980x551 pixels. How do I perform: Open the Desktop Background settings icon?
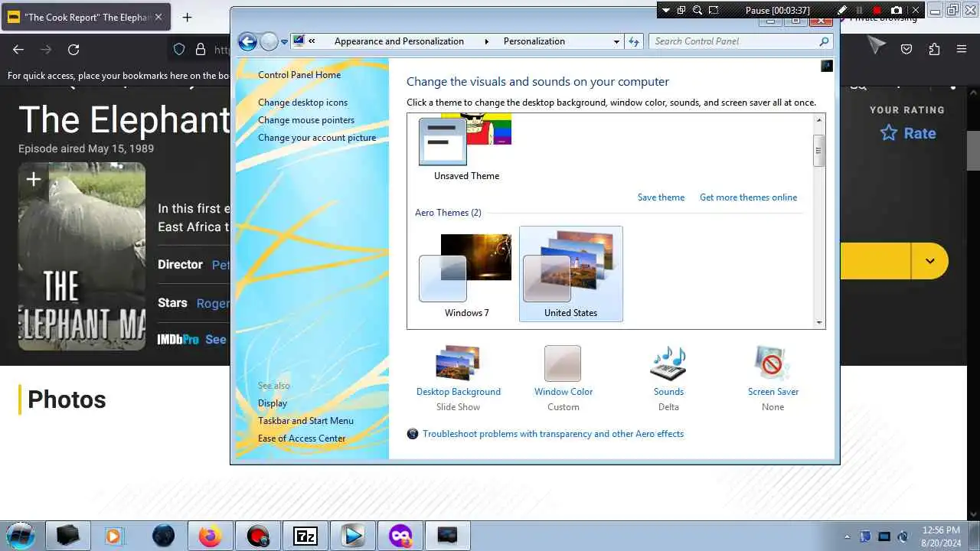pyautogui.click(x=458, y=363)
